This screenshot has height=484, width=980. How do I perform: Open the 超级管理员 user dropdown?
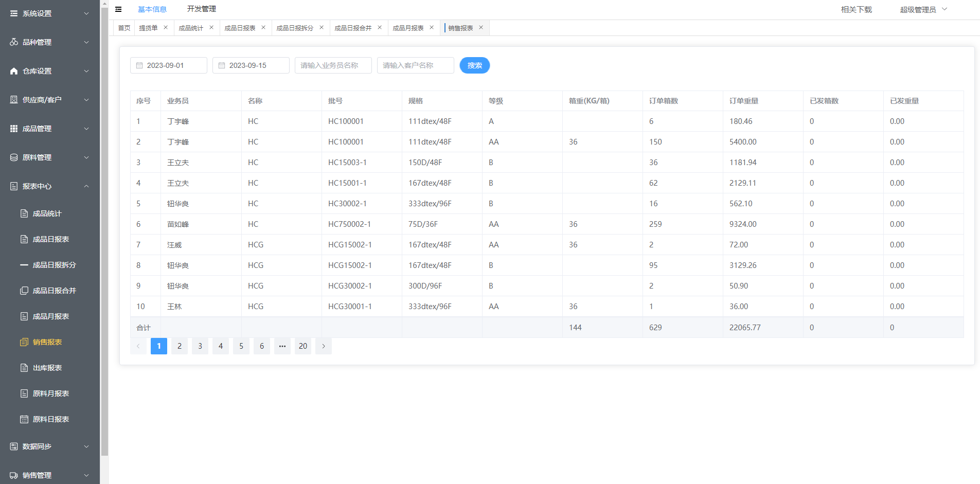(923, 9)
